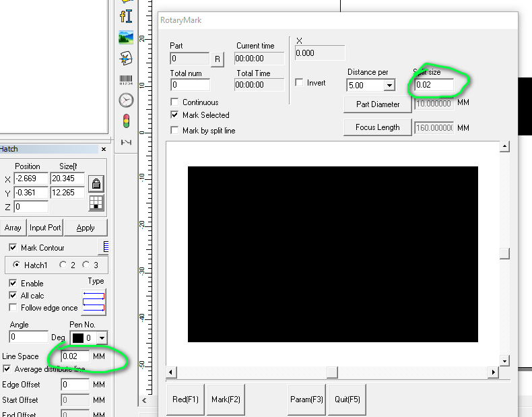This screenshot has width=532, height=417.
Task: Tick the Invert checkbox
Action: [x=299, y=83]
